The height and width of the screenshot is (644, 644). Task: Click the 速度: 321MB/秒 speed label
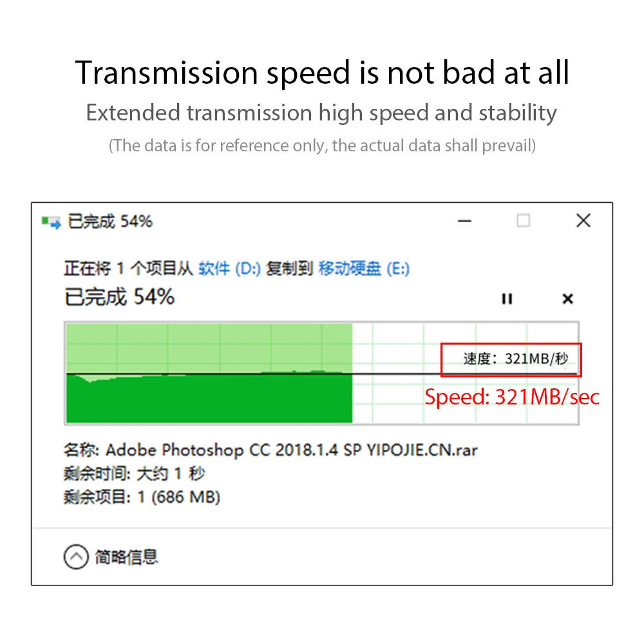tap(516, 359)
